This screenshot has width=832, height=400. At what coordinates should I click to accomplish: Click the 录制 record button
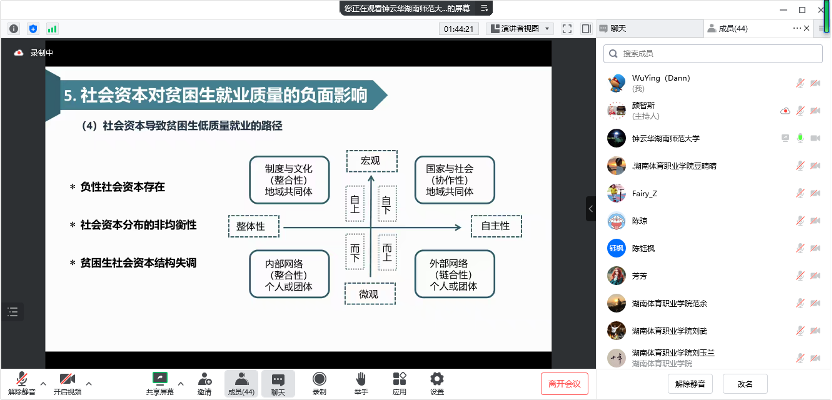pos(319,382)
